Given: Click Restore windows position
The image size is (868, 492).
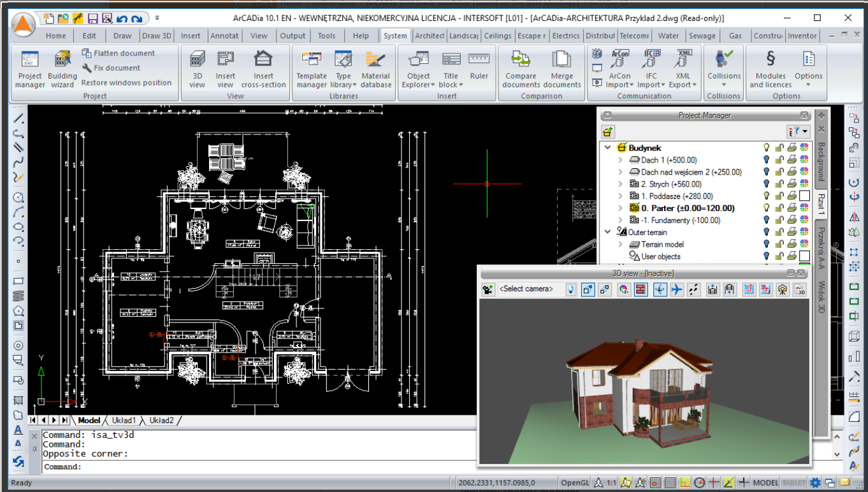Looking at the screenshot, I should [x=126, y=83].
